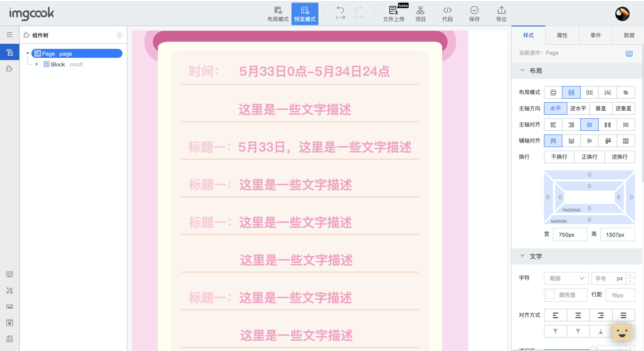
Task: Open the tools wrench sidebar icon
Action: pyautogui.click(x=9, y=290)
